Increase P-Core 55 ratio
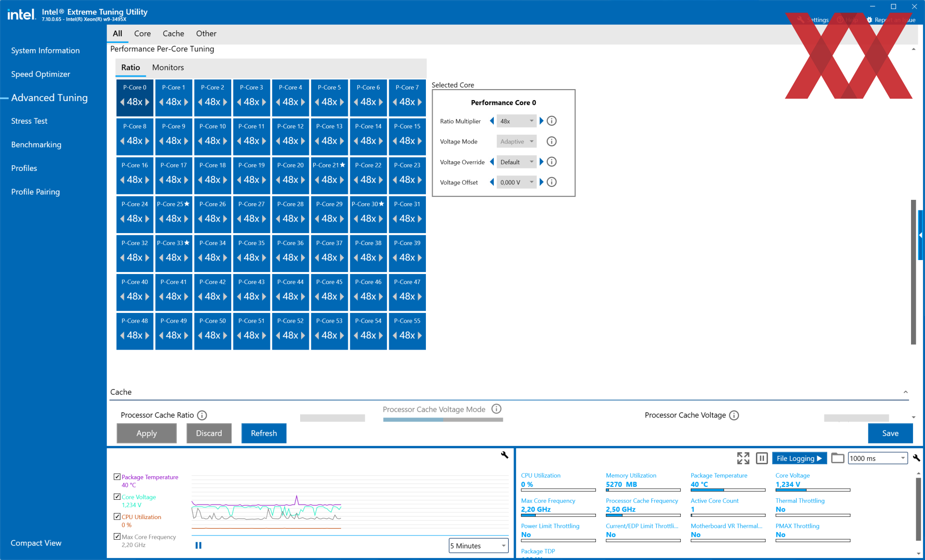The width and height of the screenshot is (925, 560). coord(420,335)
